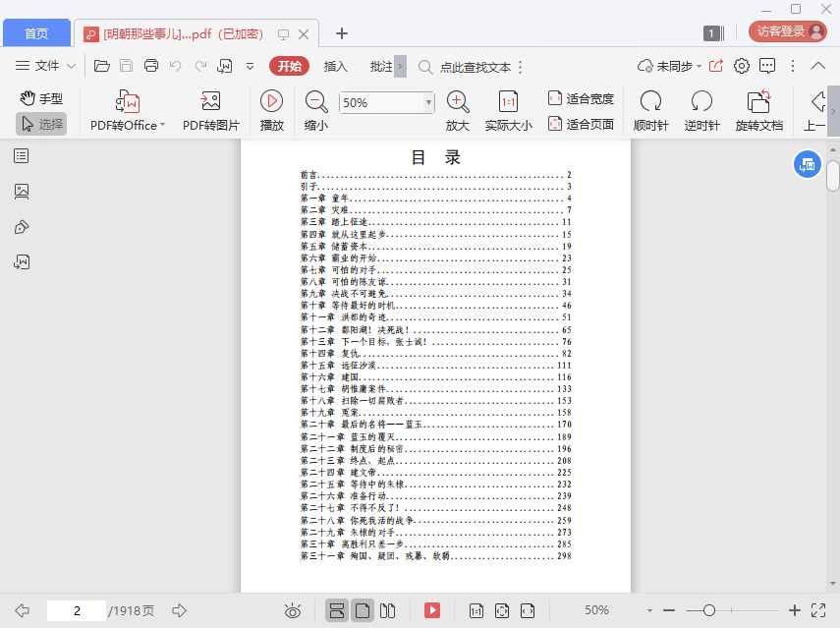This screenshot has width=840, height=628.
Task: Open the annotations sidebar icon
Action: 22,227
